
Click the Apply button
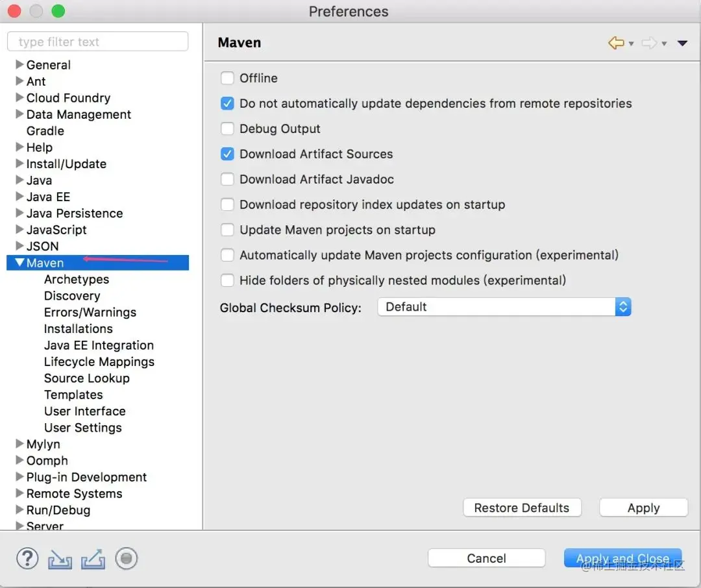click(x=643, y=508)
